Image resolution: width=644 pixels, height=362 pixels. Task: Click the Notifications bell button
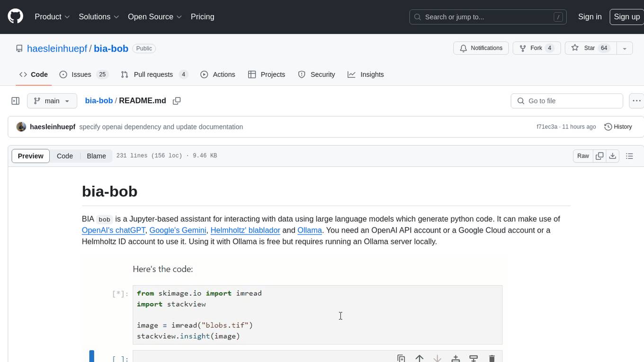481,48
